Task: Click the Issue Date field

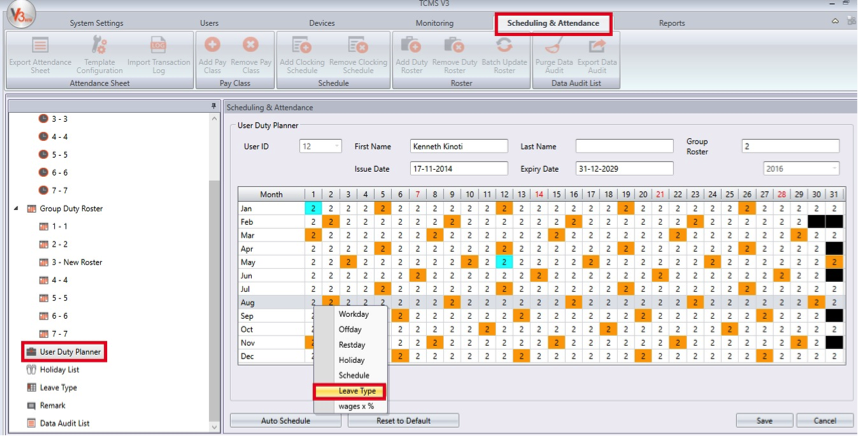Action: [459, 169]
